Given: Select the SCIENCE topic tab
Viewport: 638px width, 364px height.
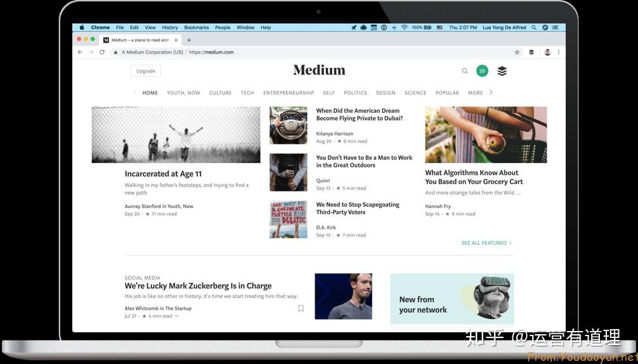Looking at the screenshot, I should pos(415,93).
